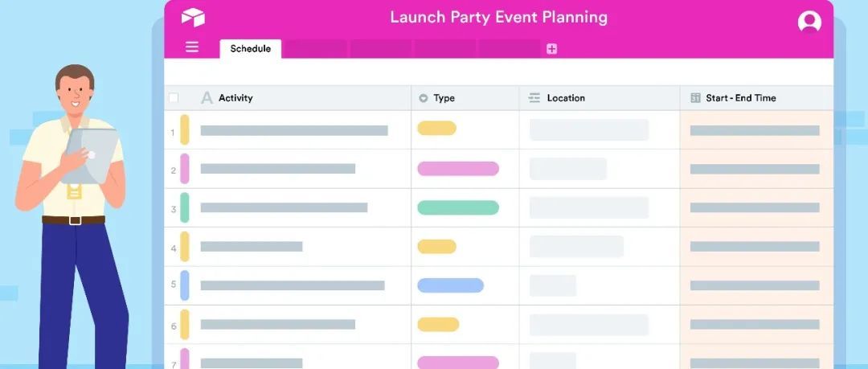This screenshot has width=868, height=369.
Task: Switch to the Schedule tab
Action: (x=251, y=49)
